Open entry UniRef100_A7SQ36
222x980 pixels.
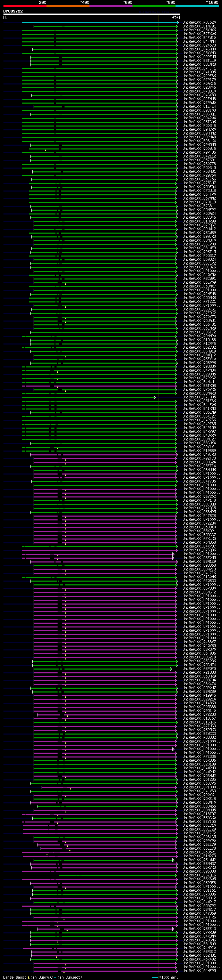199,550
